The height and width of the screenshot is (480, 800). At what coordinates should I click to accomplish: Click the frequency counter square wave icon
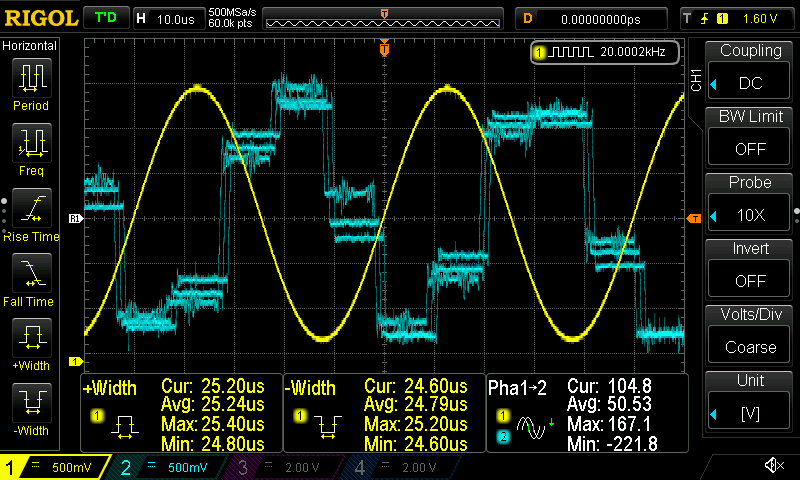[x=573, y=52]
